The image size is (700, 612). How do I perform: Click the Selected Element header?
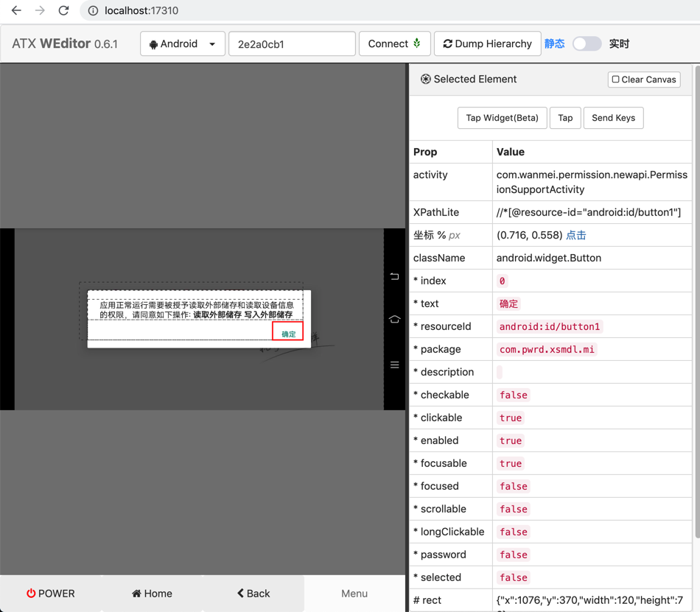pos(469,80)
